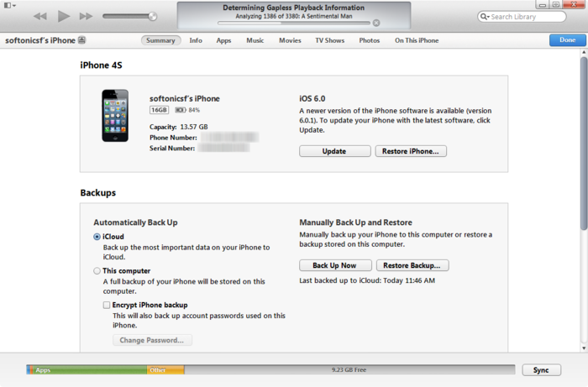Cancel the gapless playback analysis
Image resolution: width=588 pixels, height=387 pixels.
point(376,24)
